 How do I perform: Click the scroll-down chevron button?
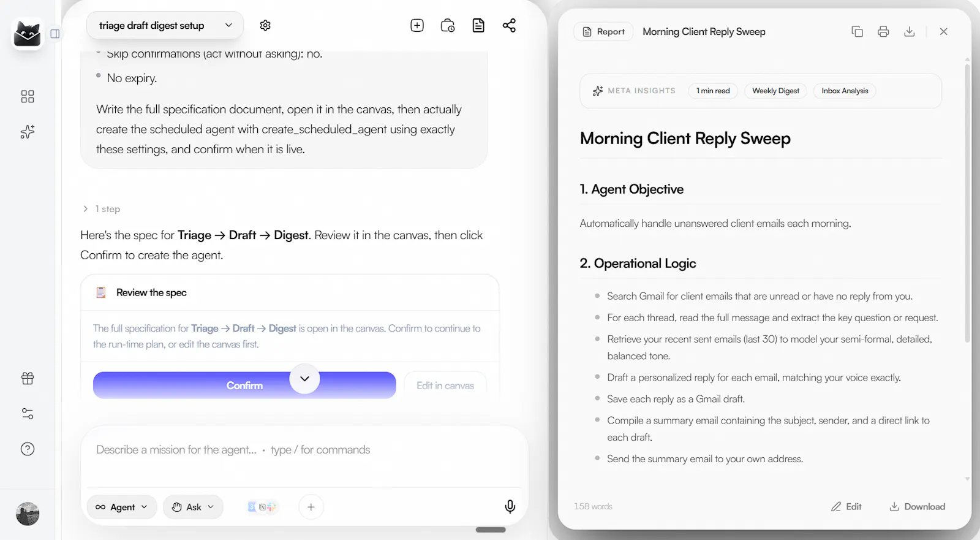(304, 379)
